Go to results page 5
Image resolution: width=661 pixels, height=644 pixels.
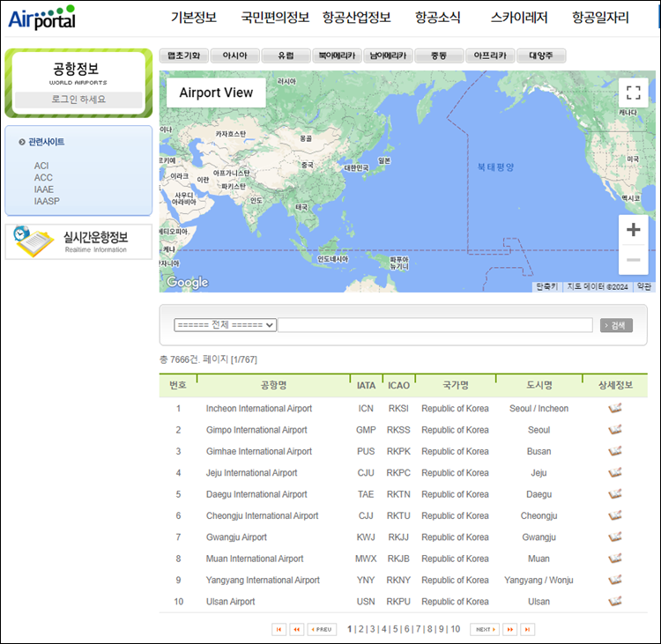[x=396, y=629]
